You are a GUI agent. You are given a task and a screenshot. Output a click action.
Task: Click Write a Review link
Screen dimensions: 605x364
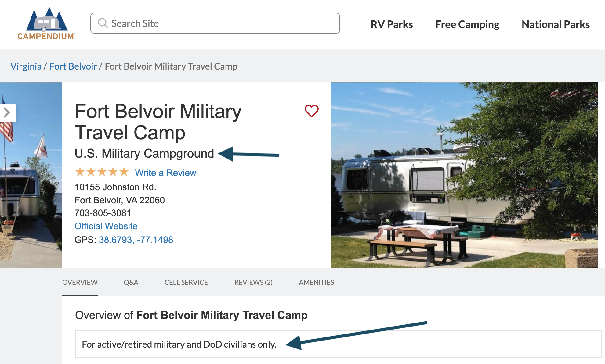coord(165,173)
